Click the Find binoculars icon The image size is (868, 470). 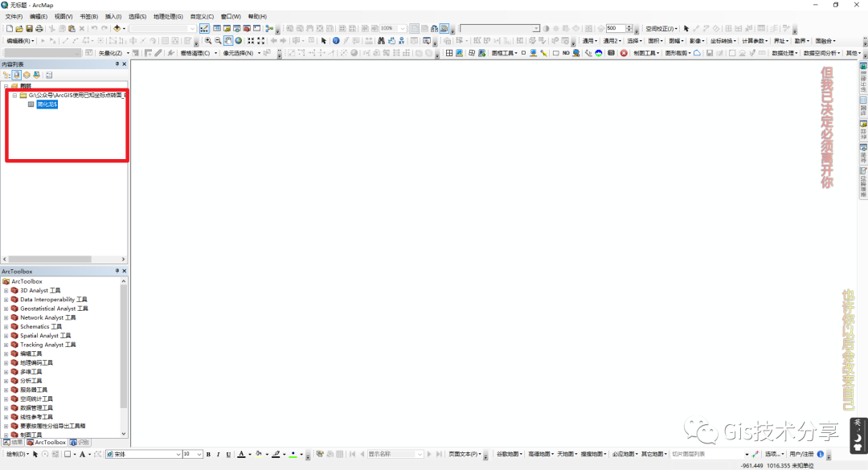(381, 41)
